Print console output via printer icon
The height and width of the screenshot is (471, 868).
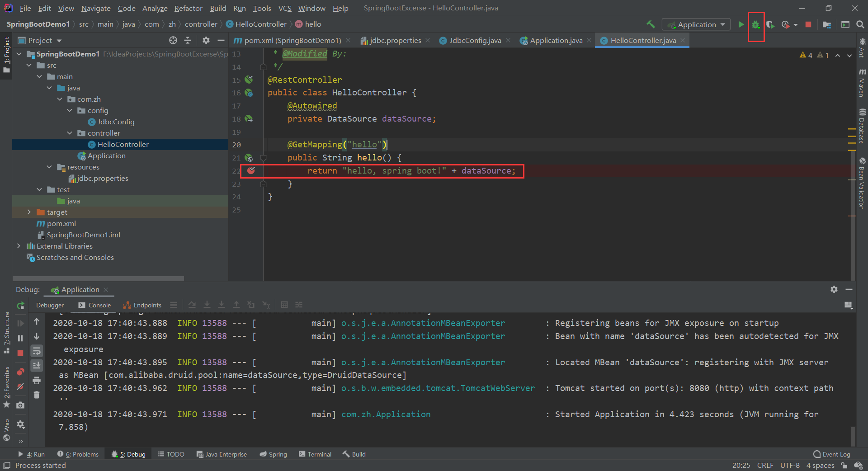pos(37,380)
